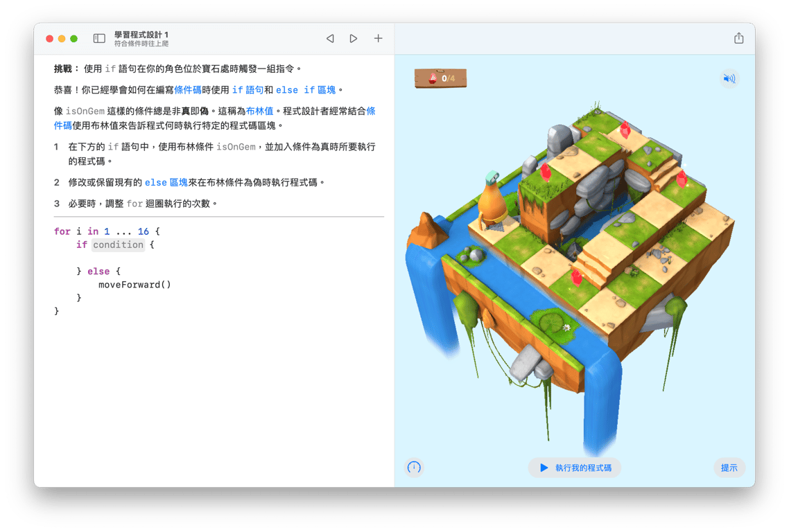789x532 pixels.
Task: Open the share icon
Action: [738, 38]
